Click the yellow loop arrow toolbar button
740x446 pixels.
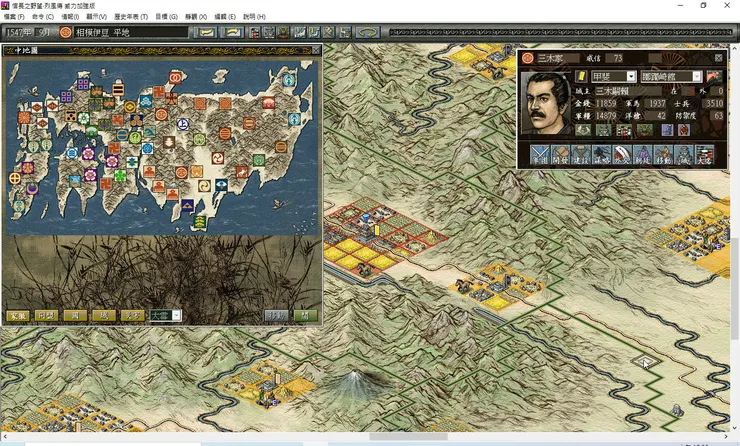(x=368, y=32)
